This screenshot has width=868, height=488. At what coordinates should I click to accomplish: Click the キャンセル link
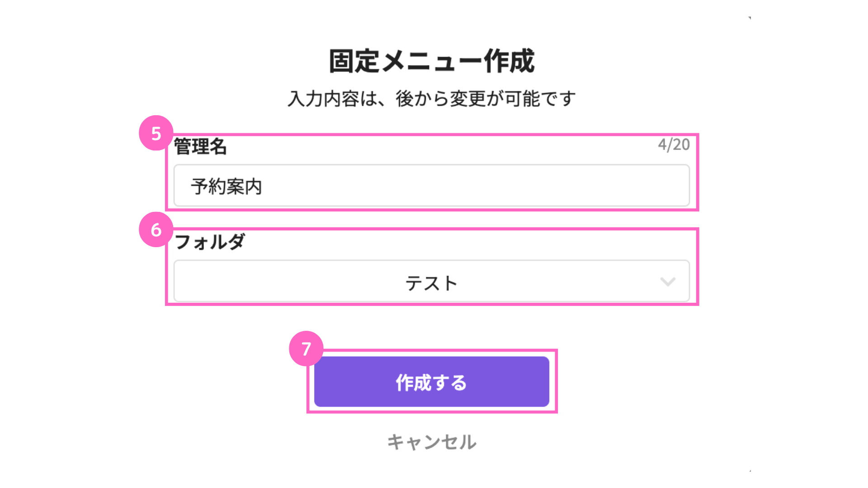(x=432, y=442)
